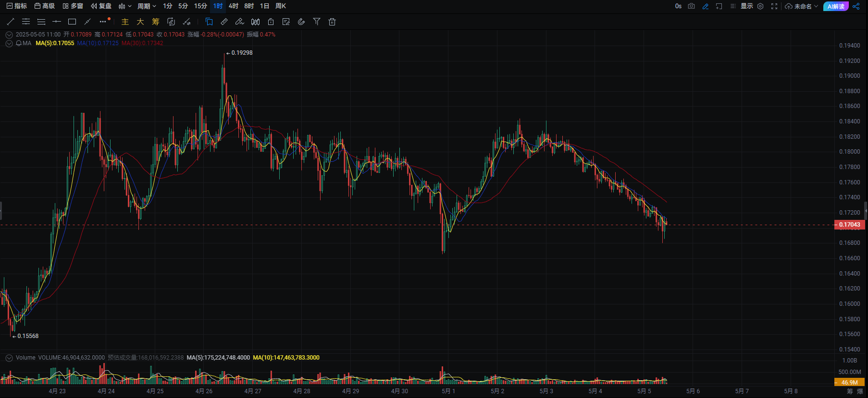868x398 pixels.
Task: Click the add-window plus square icon
Action: pos(719,6)
